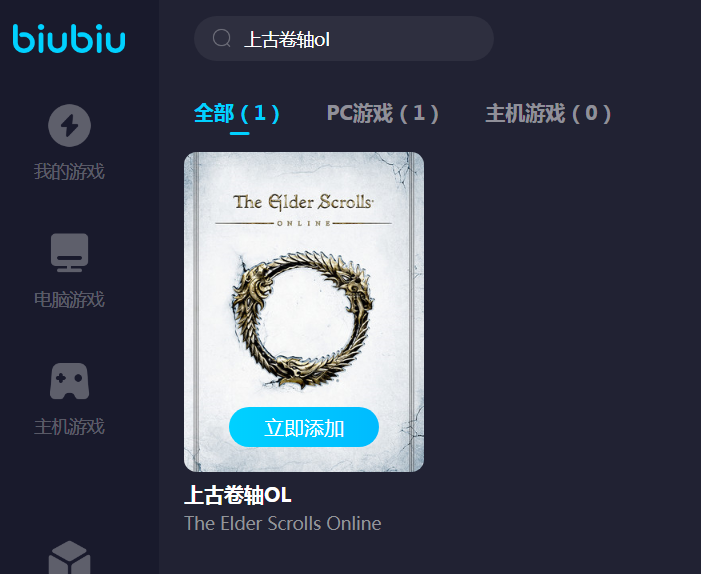Image resolution: width=701 pixels, height=574 pixels.
Task: Click the underline indicator under 全部 tab
Action: [x=240, y=133]
